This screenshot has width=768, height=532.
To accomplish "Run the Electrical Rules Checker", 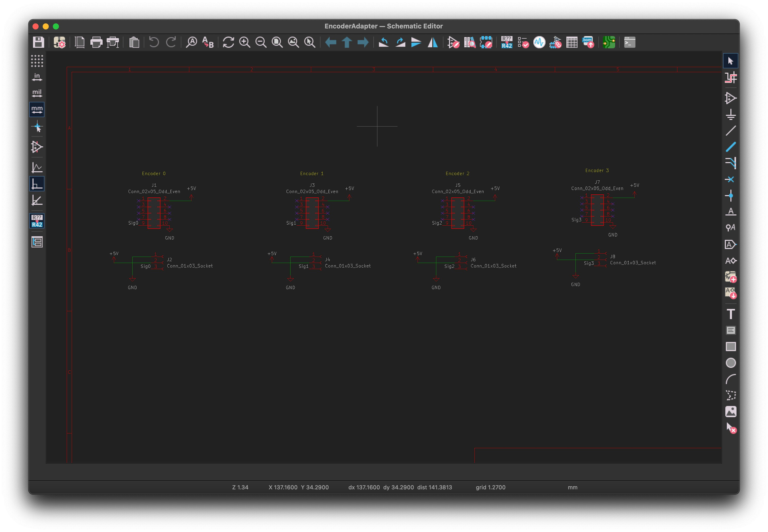I will click(523, 42).
